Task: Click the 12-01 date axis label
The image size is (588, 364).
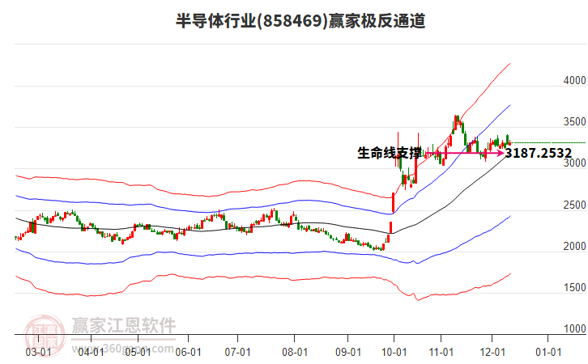Action: [492, 352]
